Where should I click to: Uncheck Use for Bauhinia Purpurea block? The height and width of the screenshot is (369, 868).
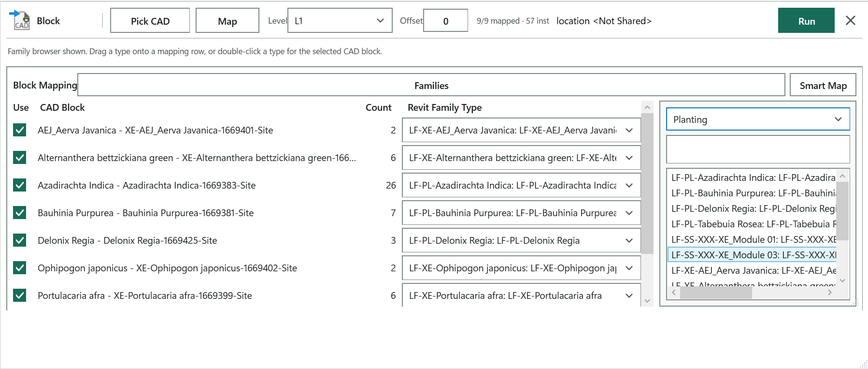click(x=20, y=213)
